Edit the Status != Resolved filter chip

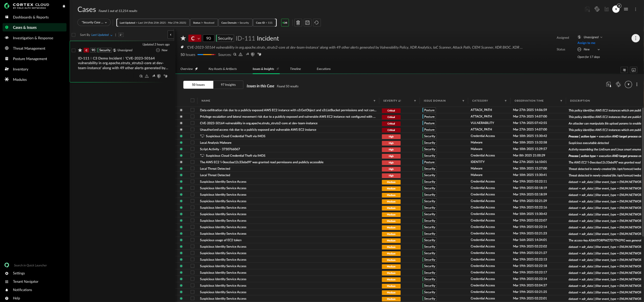click(203, 23)
